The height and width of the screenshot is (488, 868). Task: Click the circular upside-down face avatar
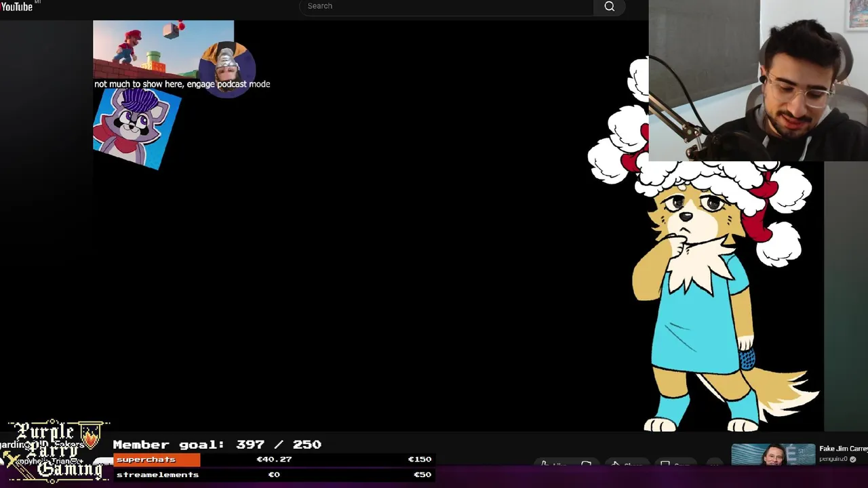click(x=228, y=68)
